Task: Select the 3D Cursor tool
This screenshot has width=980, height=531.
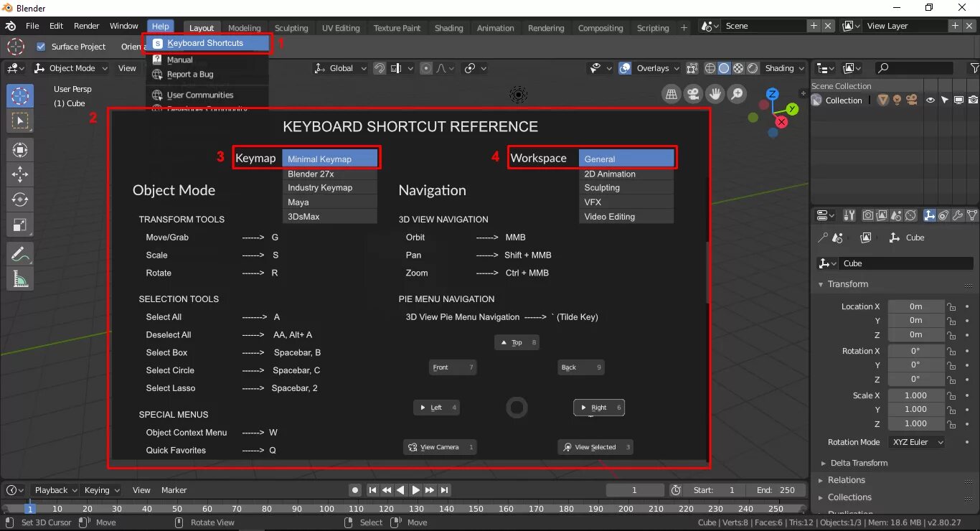Action: pyautogui.click(x=20, y=96)
